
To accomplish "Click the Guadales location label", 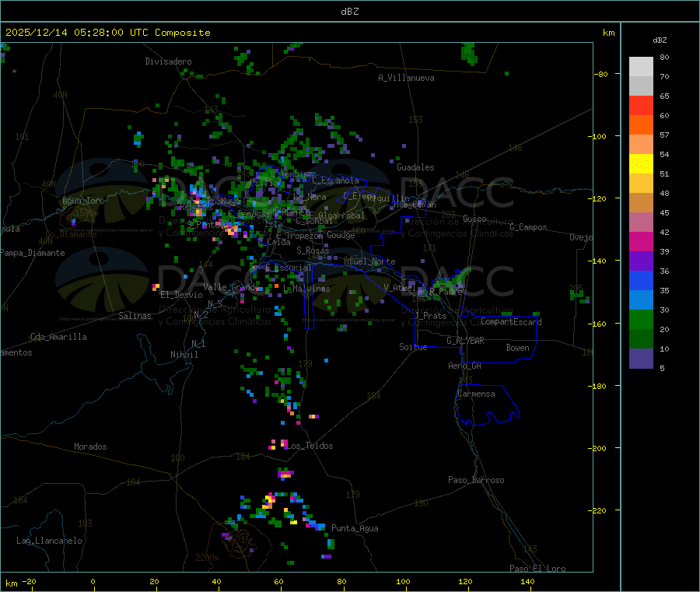I will pos(415,167).
